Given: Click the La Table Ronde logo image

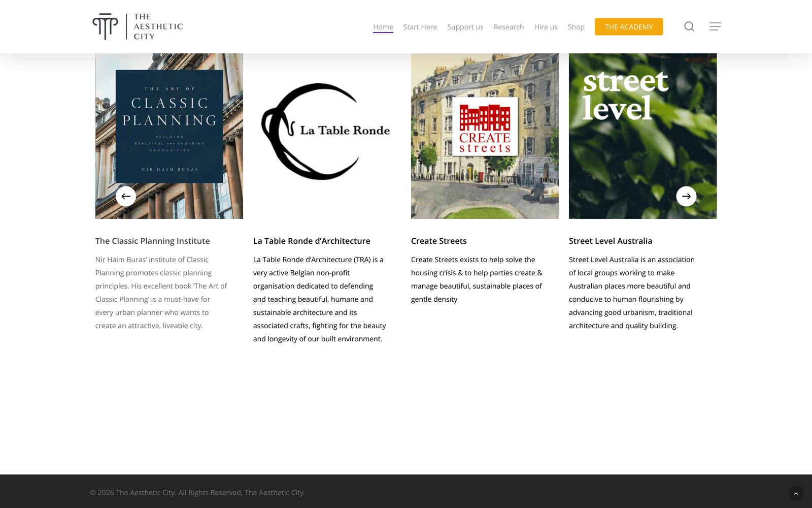Looking at the screenshot, I should [327, 136].
